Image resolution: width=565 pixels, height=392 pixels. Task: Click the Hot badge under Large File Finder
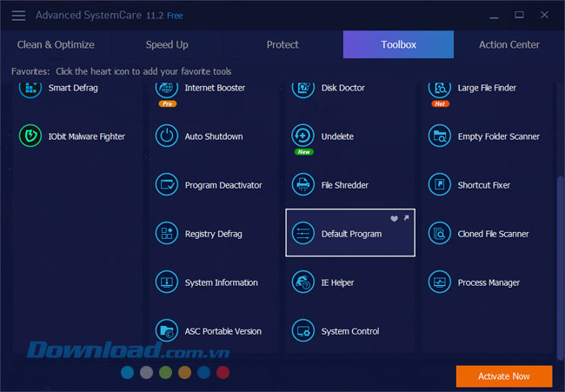point(440,103)
